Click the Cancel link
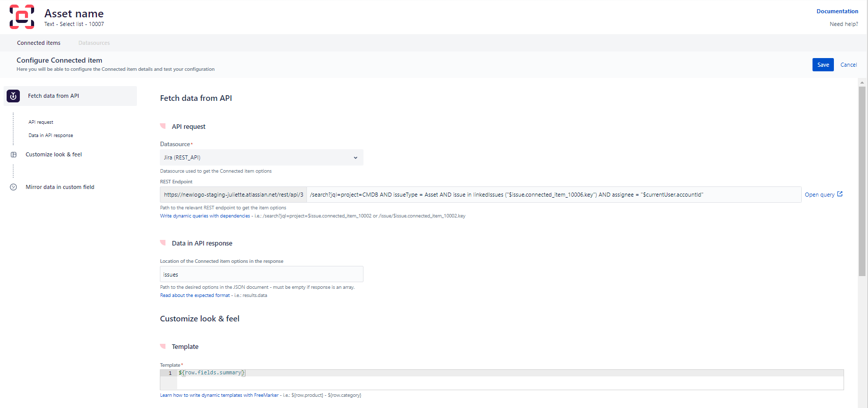This screenshot has width=868, height=408. point(848,65)
